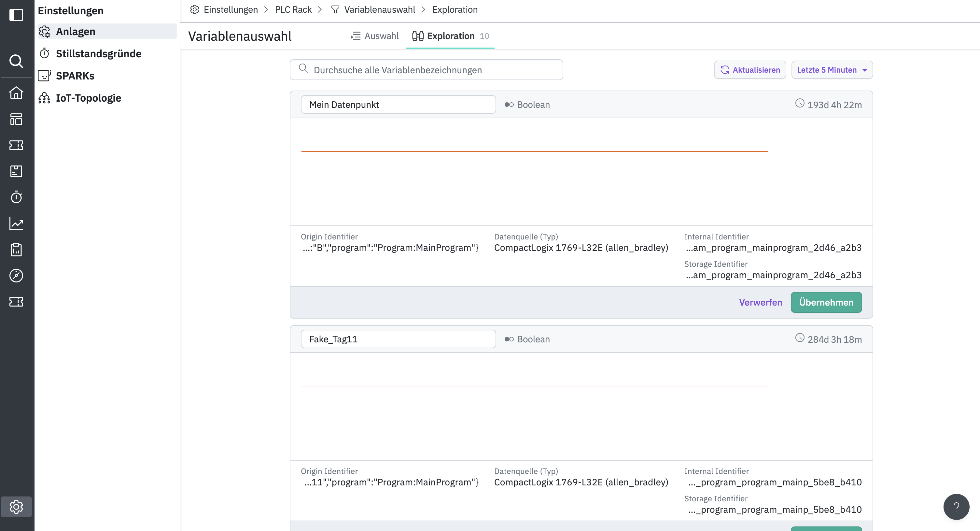Click Verwerfen link for Mein Datenpunkt
This screenshot has width=980, height=531.
click(x=760, y=302)
